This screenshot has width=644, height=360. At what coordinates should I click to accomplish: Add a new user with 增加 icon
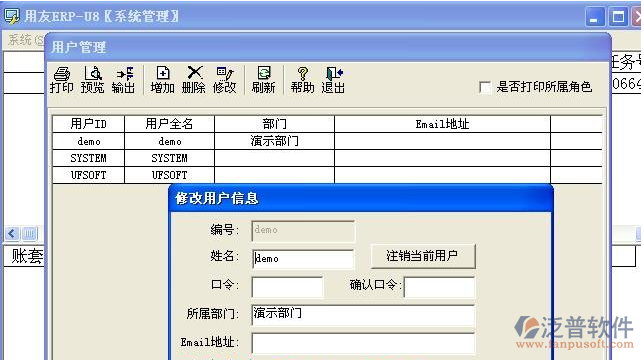pos(162,80)
